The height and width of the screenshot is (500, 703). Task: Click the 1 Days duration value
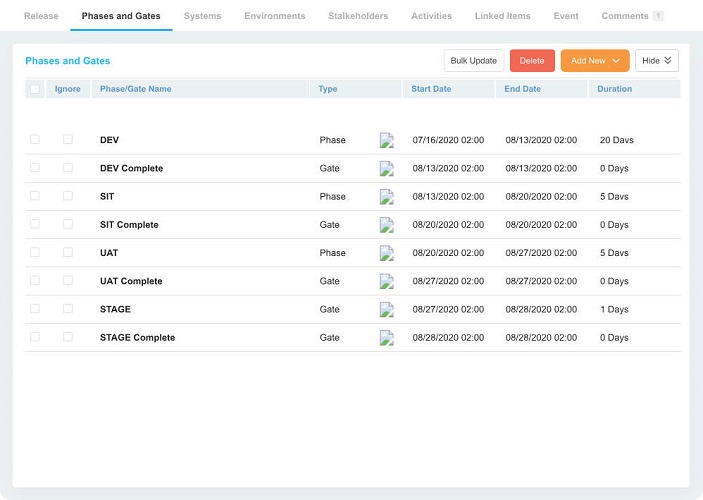(614, 309)
